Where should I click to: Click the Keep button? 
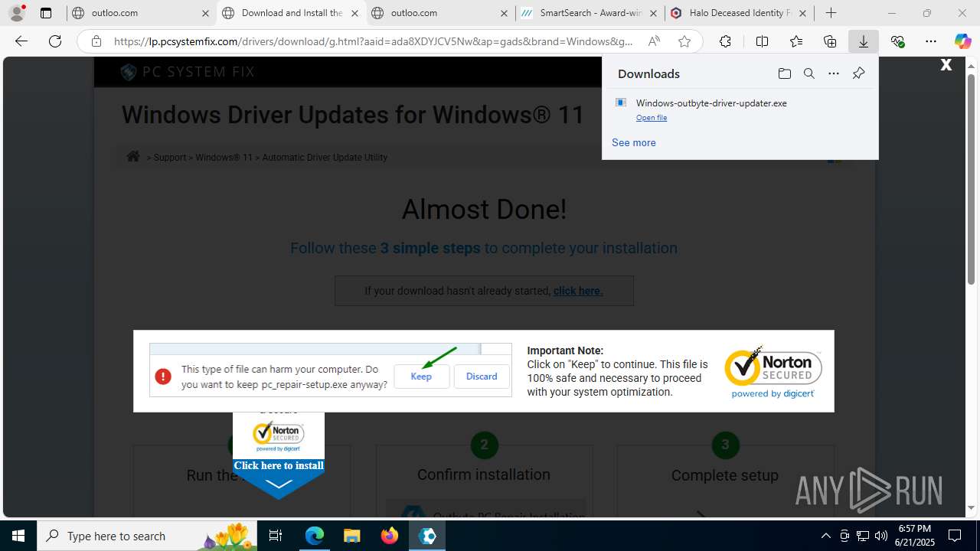click(421, 376)
